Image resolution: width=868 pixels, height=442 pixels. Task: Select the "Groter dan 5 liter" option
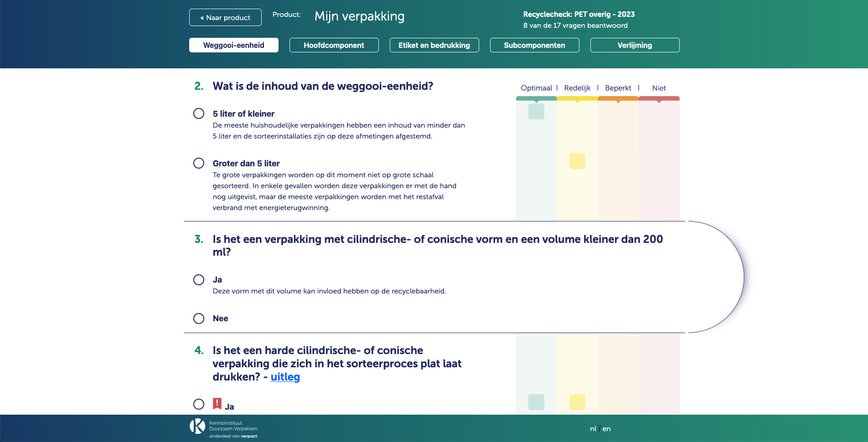click(x=199, y=163)
